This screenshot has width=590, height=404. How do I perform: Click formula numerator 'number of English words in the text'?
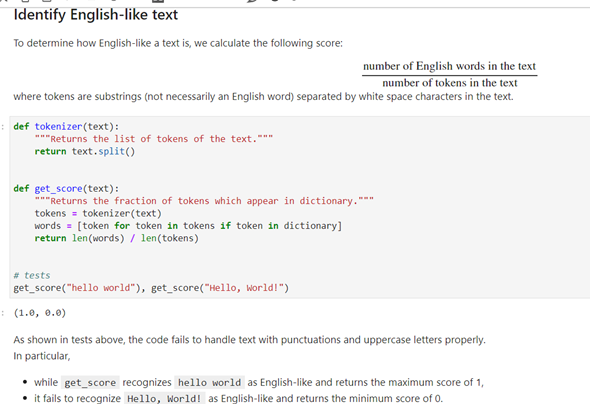tap(449, 66)
